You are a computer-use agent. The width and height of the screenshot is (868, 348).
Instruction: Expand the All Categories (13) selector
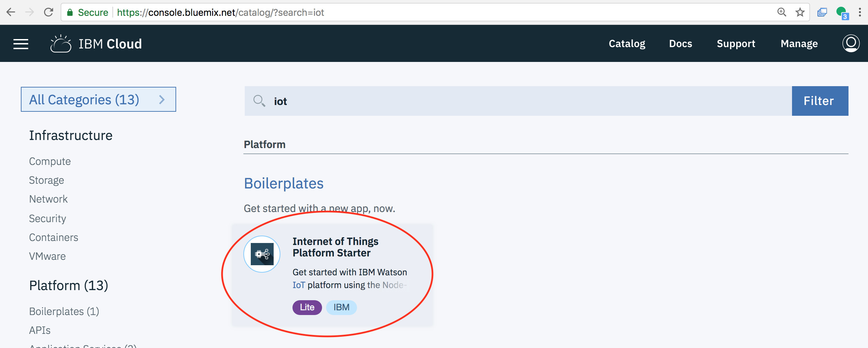[x=98, y=100]
